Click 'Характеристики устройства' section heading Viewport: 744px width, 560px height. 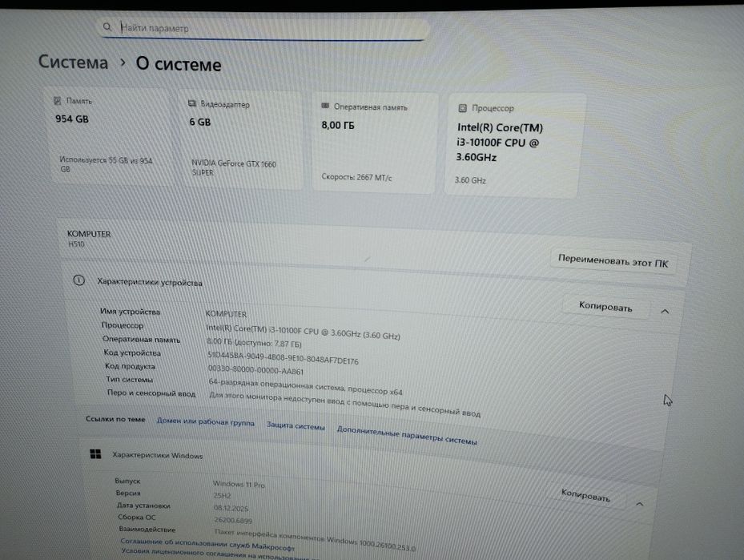[x=150, y=282]
